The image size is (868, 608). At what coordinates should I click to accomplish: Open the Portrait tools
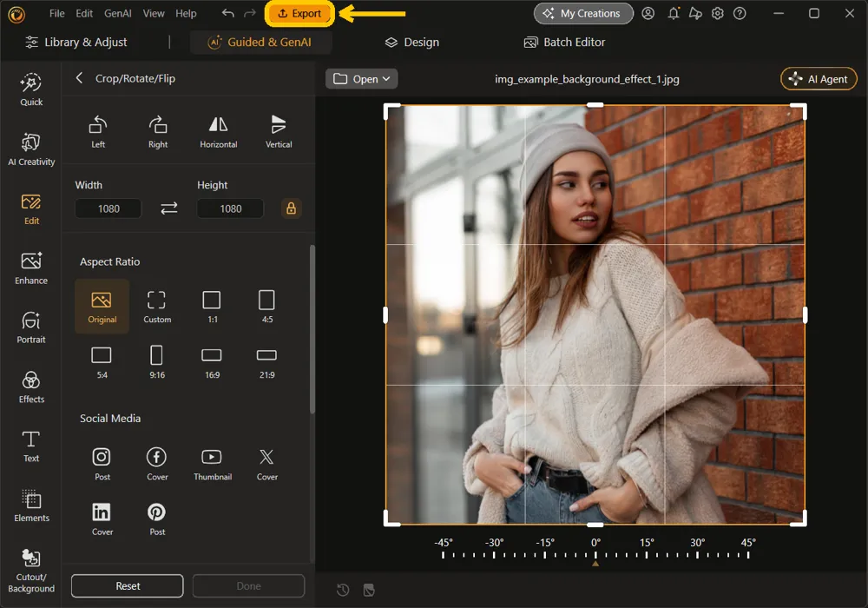pyautogui.click(x=31, y=327)
